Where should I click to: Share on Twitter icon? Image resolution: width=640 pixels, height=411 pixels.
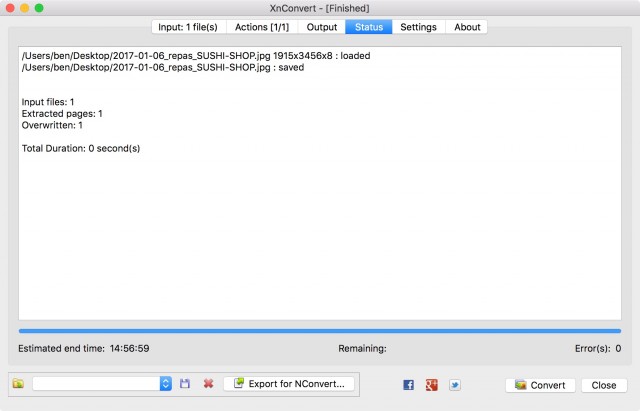[x=455, y=385]
